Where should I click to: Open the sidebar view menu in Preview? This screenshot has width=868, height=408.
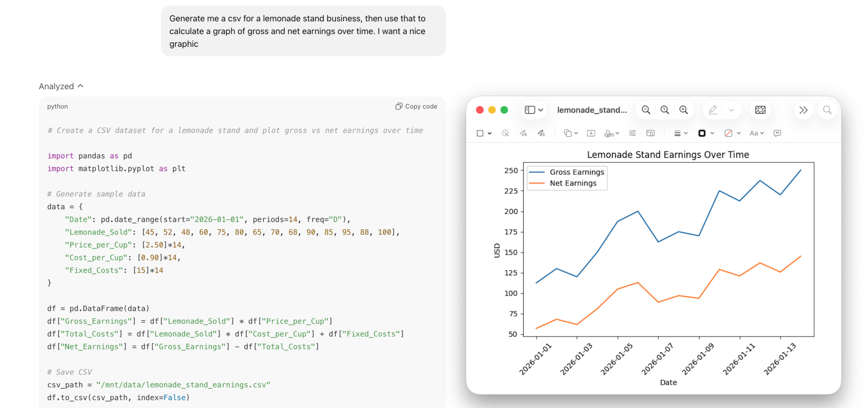click(534, 110)
